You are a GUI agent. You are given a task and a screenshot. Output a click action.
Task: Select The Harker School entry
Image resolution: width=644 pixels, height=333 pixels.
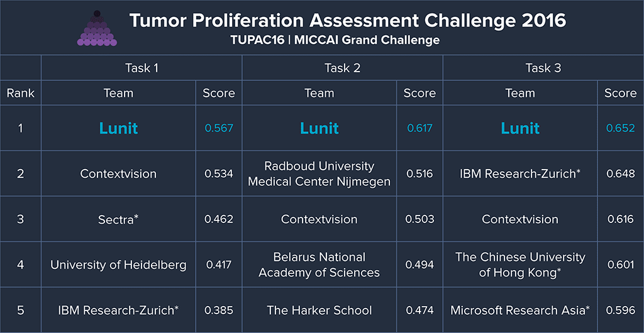point(319,310)
